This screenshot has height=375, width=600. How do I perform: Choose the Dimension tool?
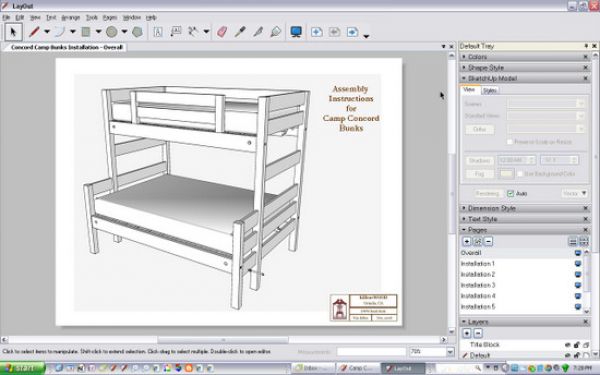(x=193, y=32)
